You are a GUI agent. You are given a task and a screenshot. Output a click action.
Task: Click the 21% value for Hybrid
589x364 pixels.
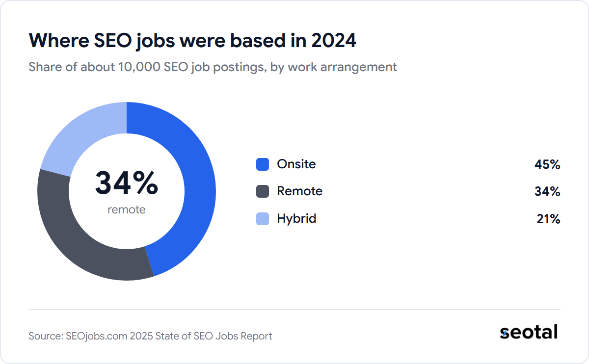(548, 219)
